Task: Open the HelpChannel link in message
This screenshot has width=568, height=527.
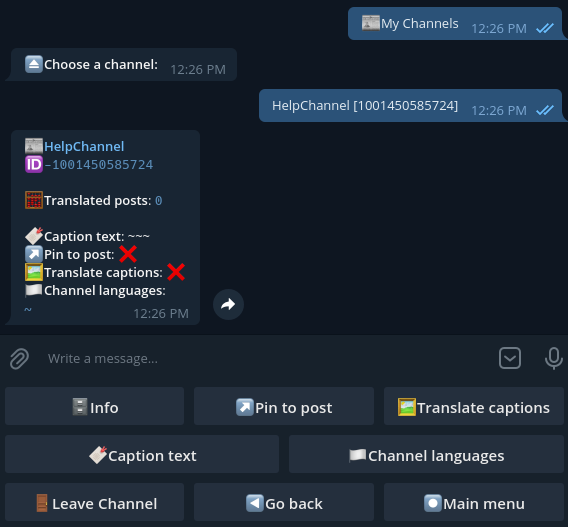Action: tap(84, 146)
